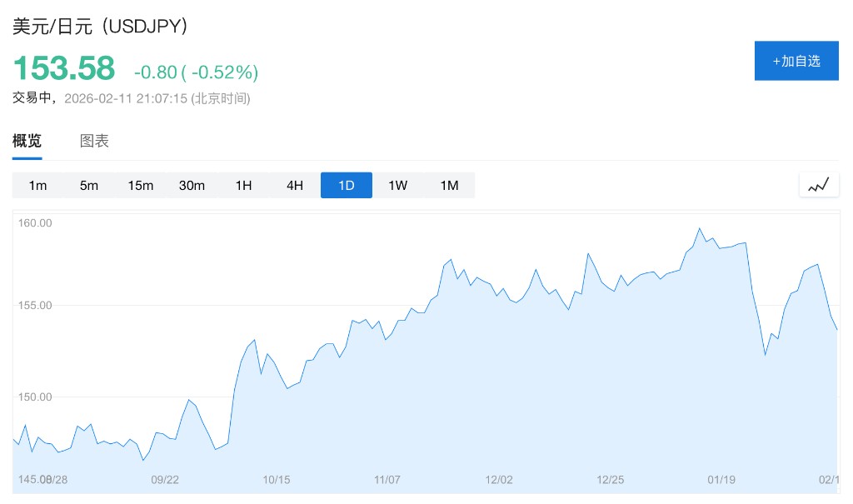The image size is (853, 504).
Task: Pick the 4H timeframe
Action: [295, 185]
